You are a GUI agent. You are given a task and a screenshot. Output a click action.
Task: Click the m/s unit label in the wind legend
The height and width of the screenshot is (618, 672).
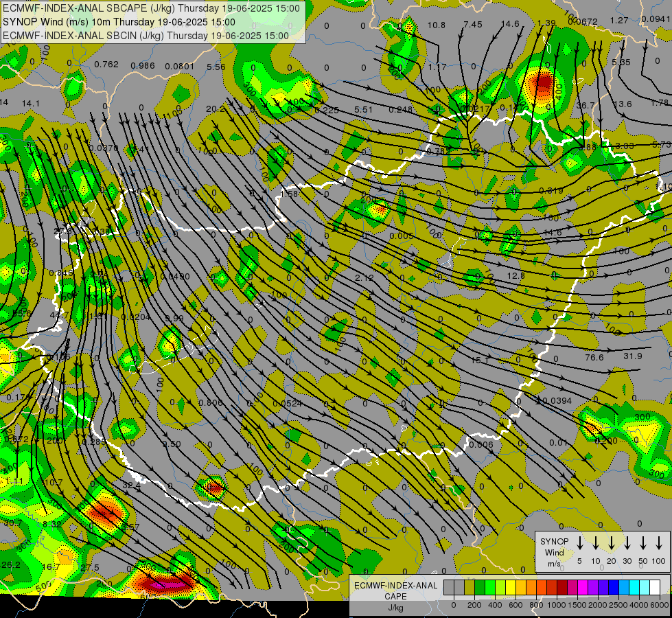(554, 564)
